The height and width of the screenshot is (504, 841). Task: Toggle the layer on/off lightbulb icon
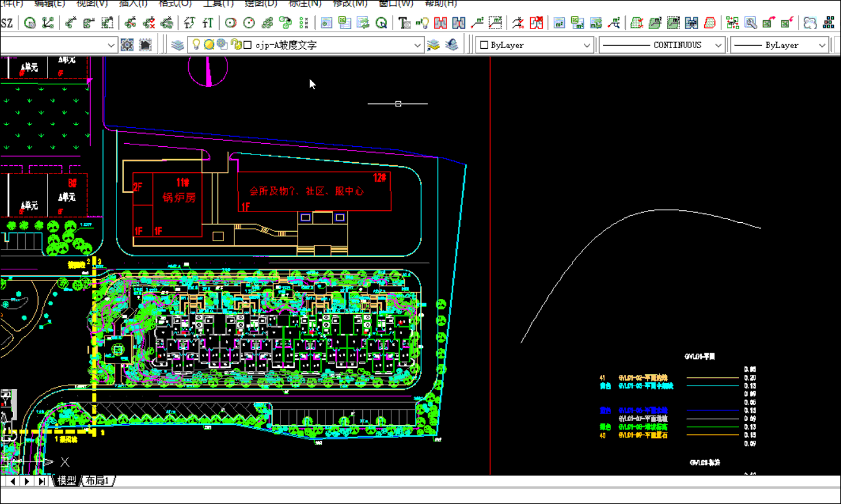(196, 45)
